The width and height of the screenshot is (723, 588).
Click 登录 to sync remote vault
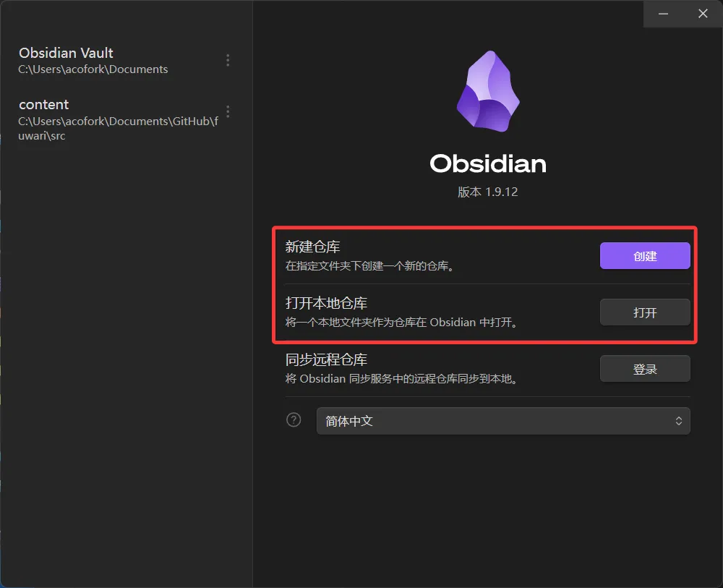[x=645, y=369]
